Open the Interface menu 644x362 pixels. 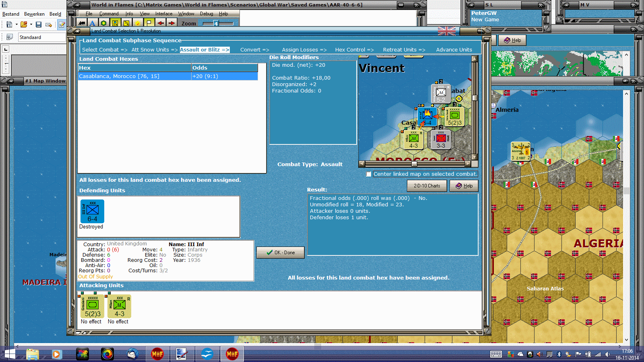click(x=164, y=14)
